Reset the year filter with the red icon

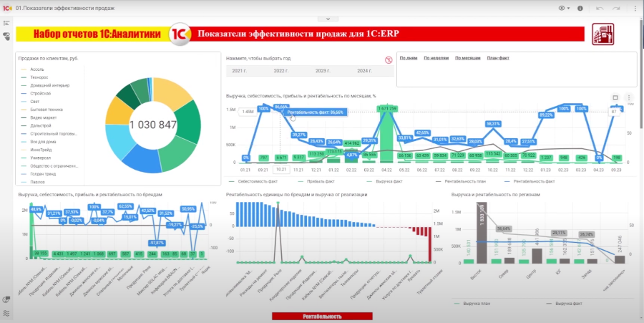(x=389, y=60)
